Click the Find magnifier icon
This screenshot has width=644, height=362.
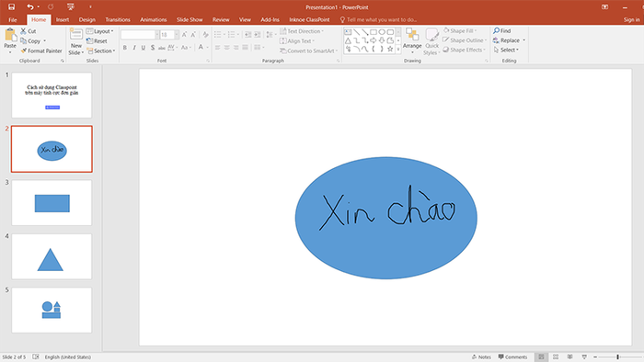497,30
